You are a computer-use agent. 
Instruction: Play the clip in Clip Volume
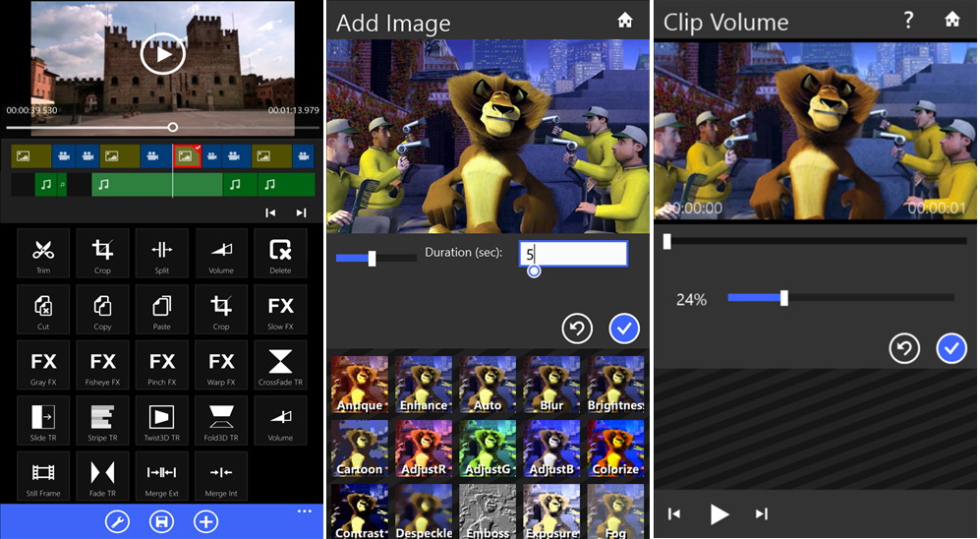pyautogui.click(x=719, y=514)
